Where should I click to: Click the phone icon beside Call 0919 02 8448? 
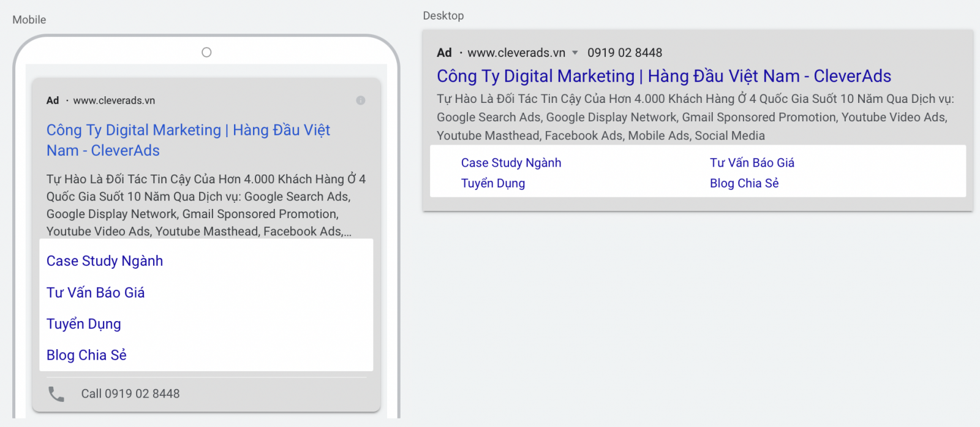coord(56,394)
